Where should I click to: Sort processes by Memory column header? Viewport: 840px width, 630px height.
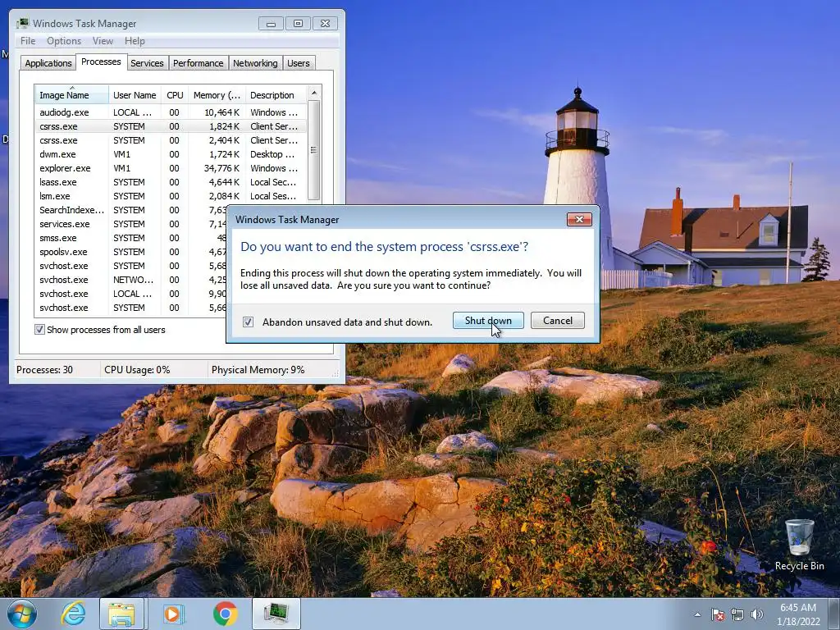point(217,95)
